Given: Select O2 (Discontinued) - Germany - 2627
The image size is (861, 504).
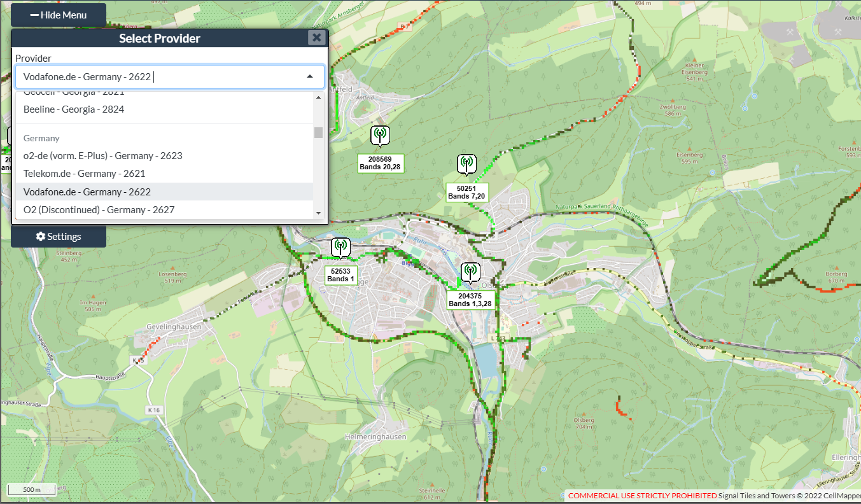Looking at the screenshot, I should [x=164, y=209].
